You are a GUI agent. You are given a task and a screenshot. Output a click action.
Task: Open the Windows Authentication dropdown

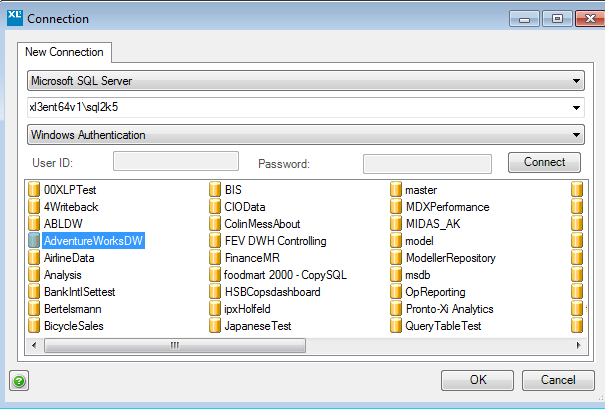click(x=577, y=135)
